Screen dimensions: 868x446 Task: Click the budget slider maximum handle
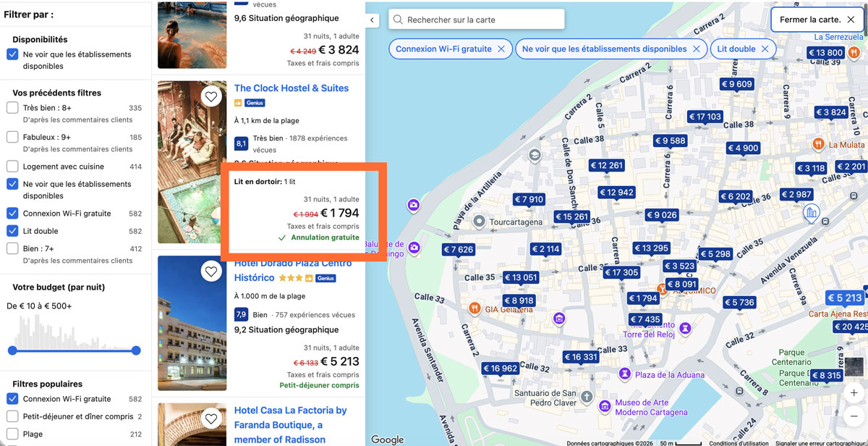tap(136, 350)
